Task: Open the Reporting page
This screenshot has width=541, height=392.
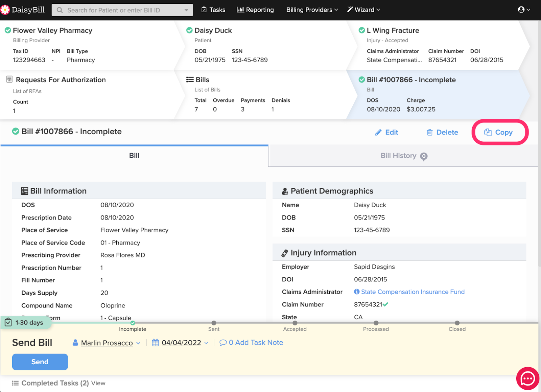Action: click(x=255, y=10)
